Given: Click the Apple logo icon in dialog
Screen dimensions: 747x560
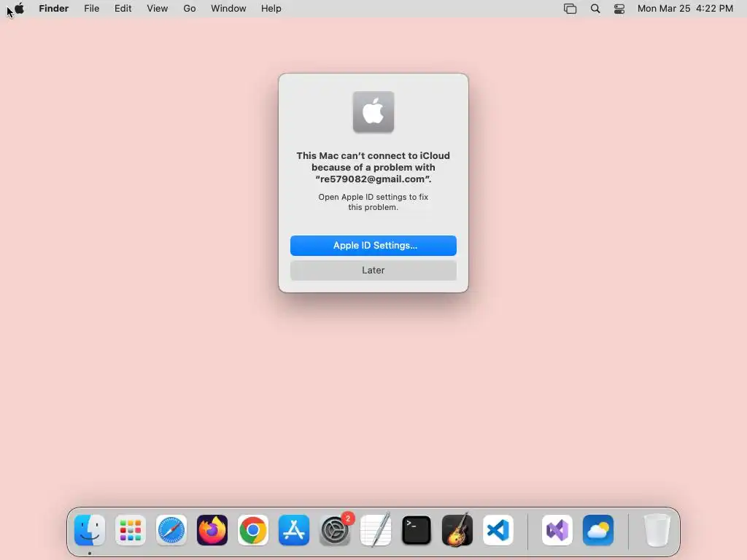Looking at the screenshot, I should [373, 112].
